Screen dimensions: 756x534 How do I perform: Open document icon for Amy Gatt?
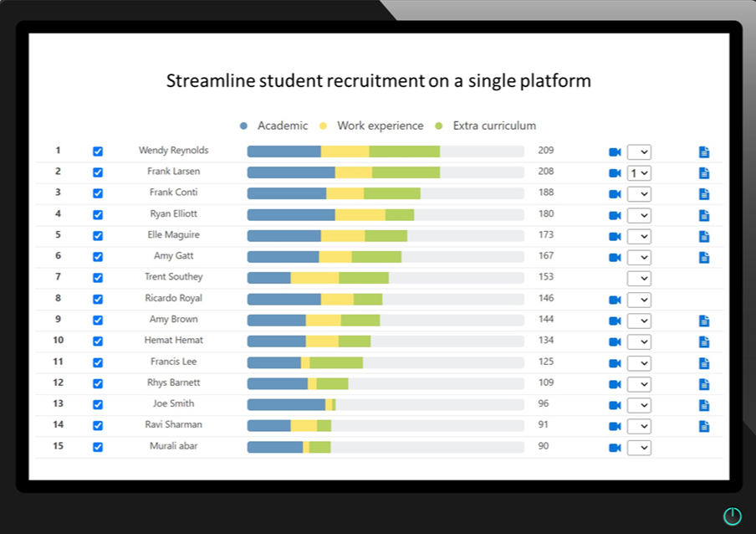[704, 257]
